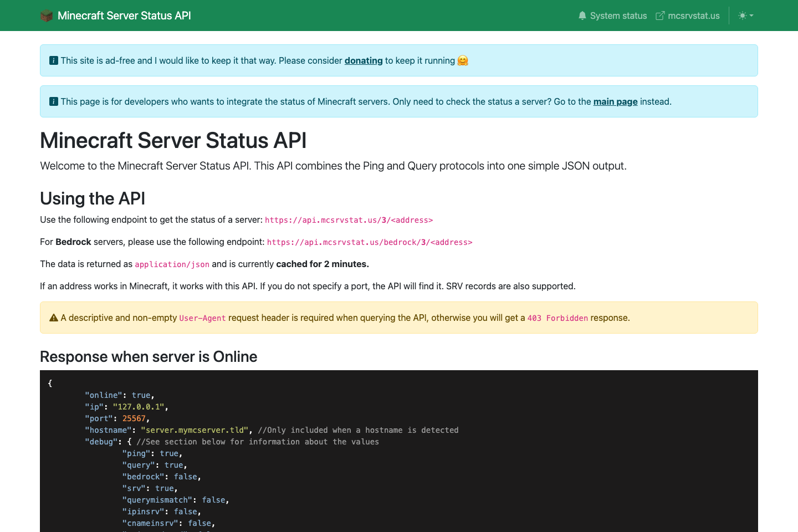The height and width of the screenshot is (532, 798).
Task: Open the main page link
Action: coord(615,101)
